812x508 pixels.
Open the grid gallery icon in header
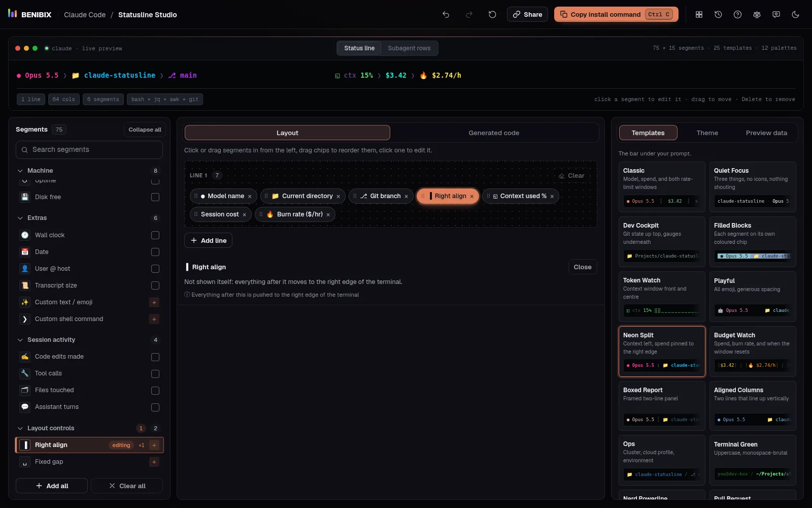[699, 15]
